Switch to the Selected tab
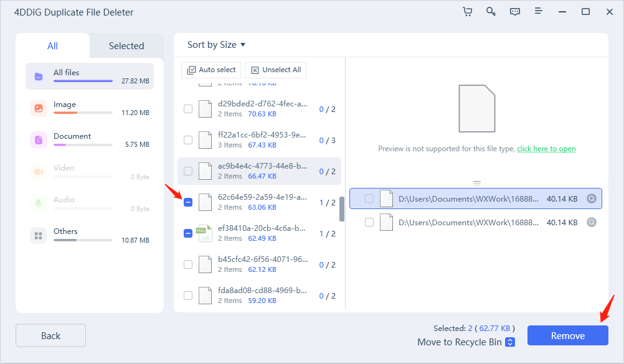 126,46
